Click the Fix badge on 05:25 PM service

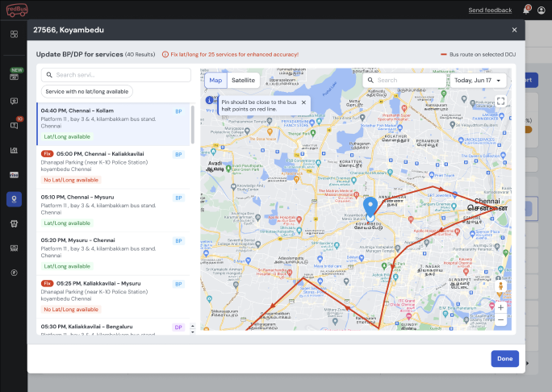point(47,283)
